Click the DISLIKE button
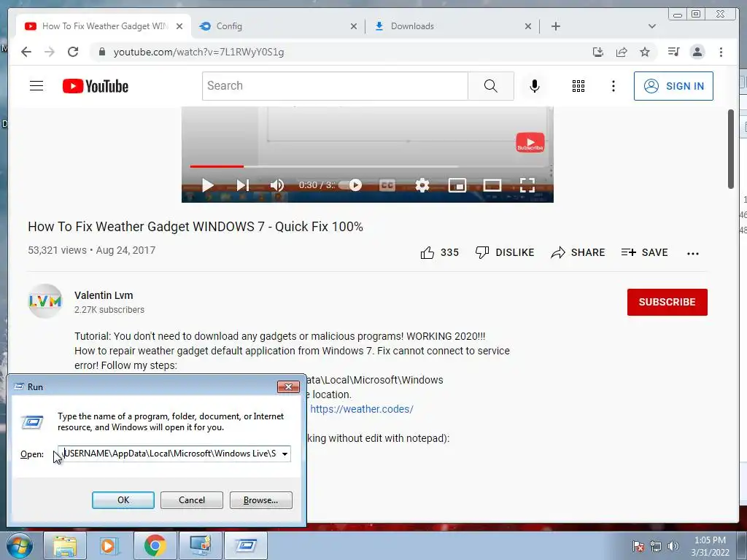This screenshot has height=560, width=747. (x=505, y=252)
